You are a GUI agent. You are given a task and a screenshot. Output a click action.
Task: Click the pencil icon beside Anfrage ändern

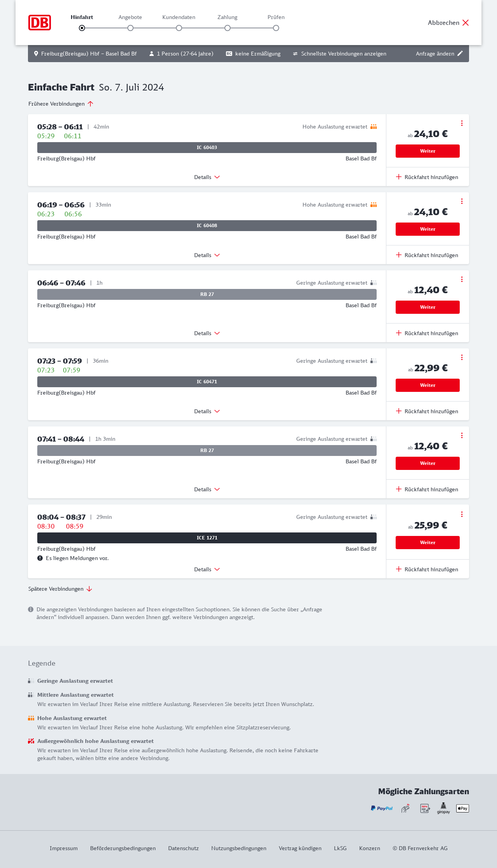click(460, 54)
